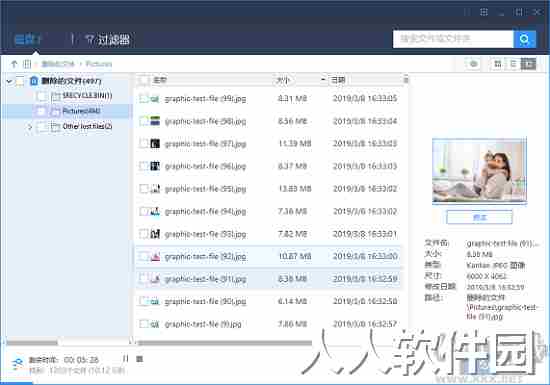
Task: Click the 10.87 MB size cell
Action: click(x=295, y=257)
